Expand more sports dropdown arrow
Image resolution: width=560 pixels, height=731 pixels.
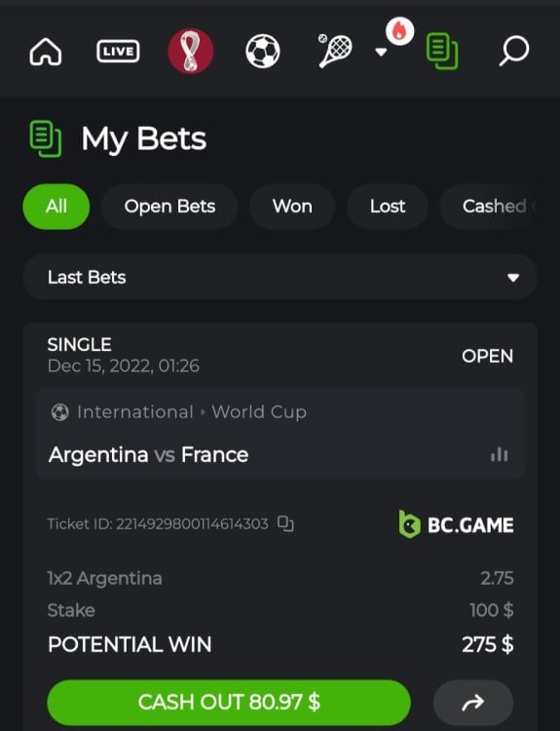point(381,52)
